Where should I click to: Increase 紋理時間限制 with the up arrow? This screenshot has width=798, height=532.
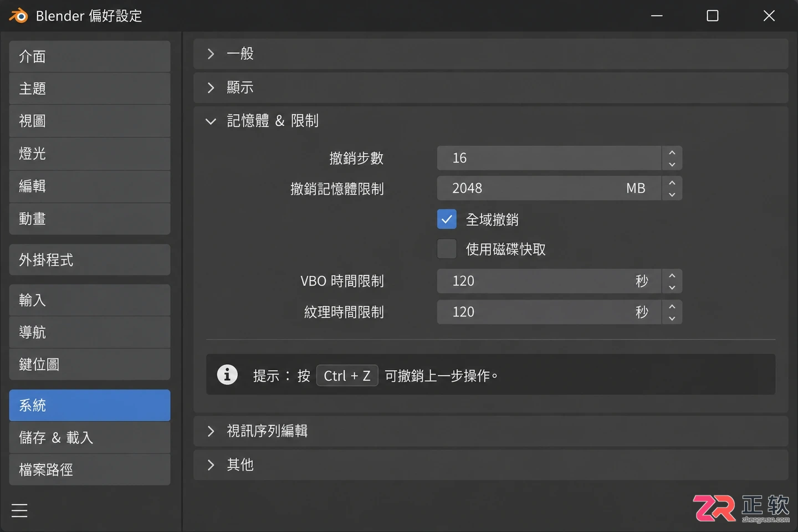(x=672, y=306)
